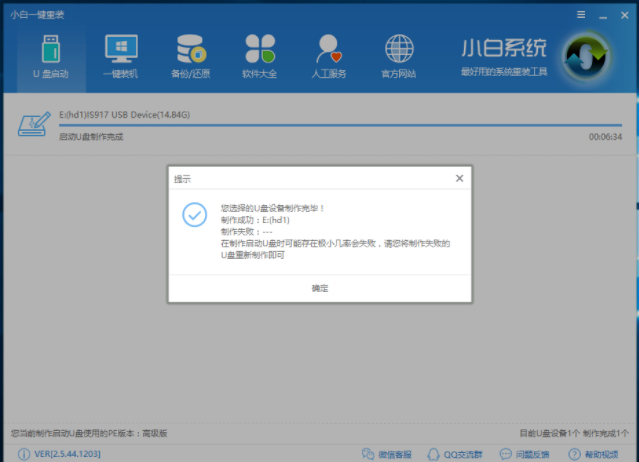Screen dimensions: 639x462
Task: Open 备份/还原 backup and restore section
Action: coord(190,56)
